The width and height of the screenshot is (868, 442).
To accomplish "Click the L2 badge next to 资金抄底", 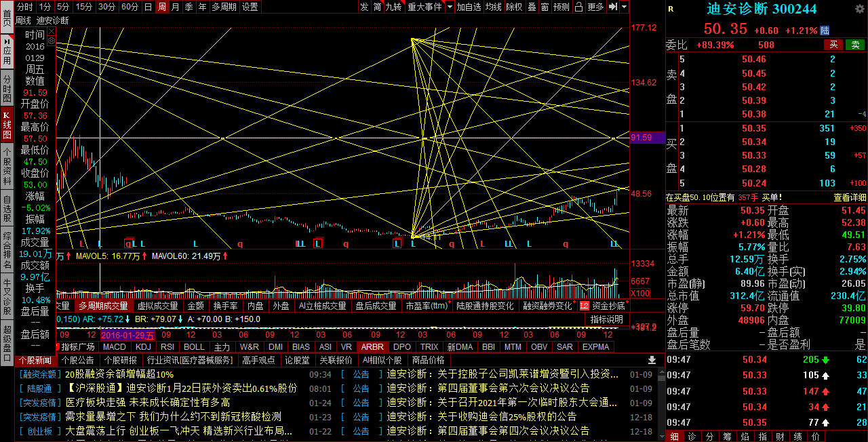I will point(585,306).
